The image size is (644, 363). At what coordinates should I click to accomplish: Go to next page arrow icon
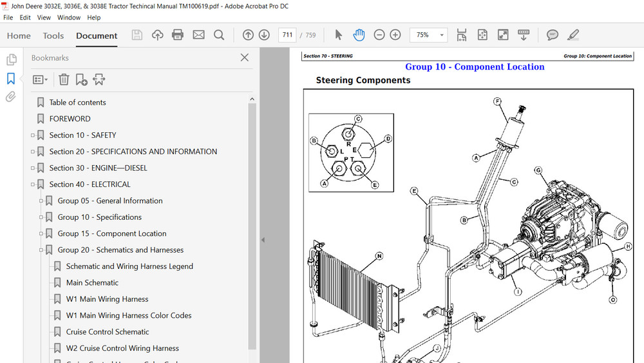264,35
